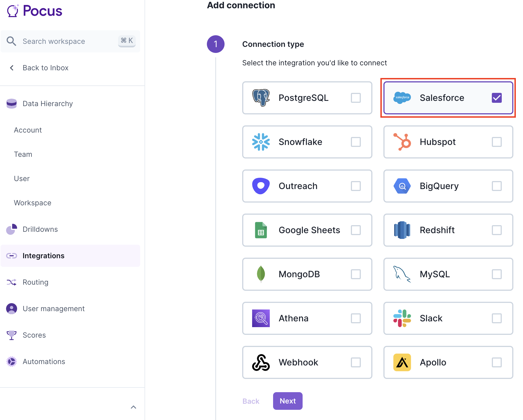Click the Pocus logo
Image resolution: width=523 pixels, height=420 pixels.
click(34, 11)
